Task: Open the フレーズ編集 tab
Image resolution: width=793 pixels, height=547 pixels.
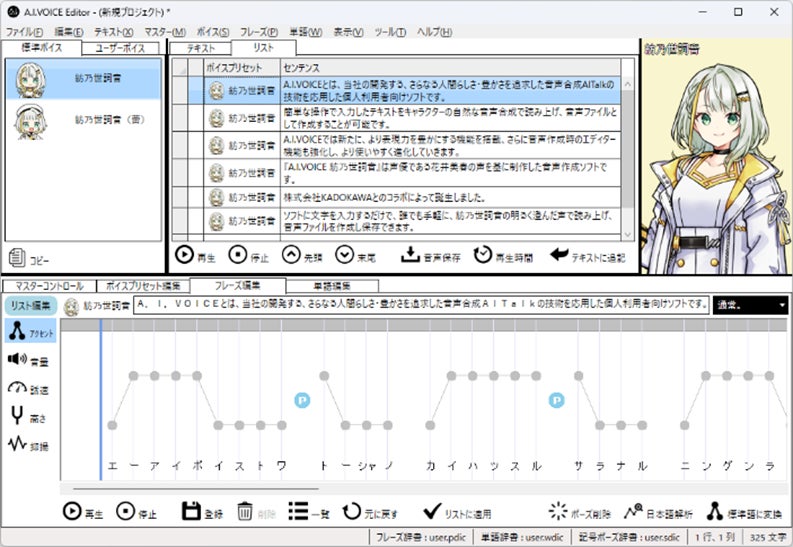Action: [238, 286]
